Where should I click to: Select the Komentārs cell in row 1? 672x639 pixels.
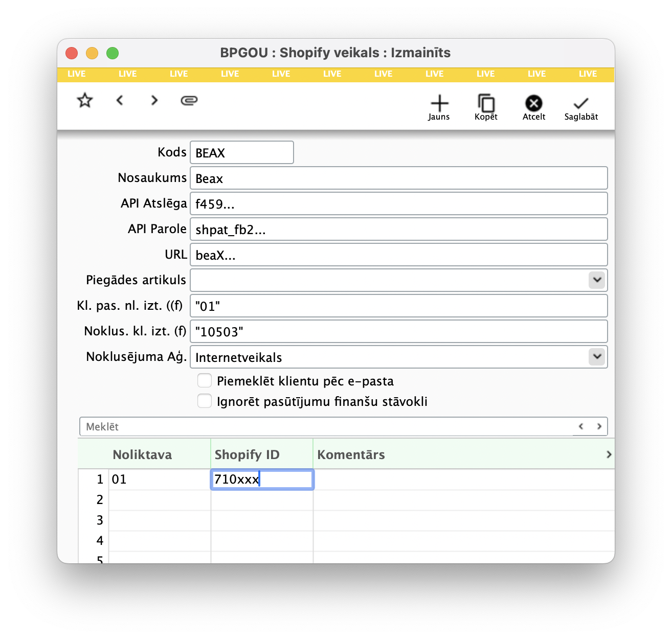pos(464,480)
